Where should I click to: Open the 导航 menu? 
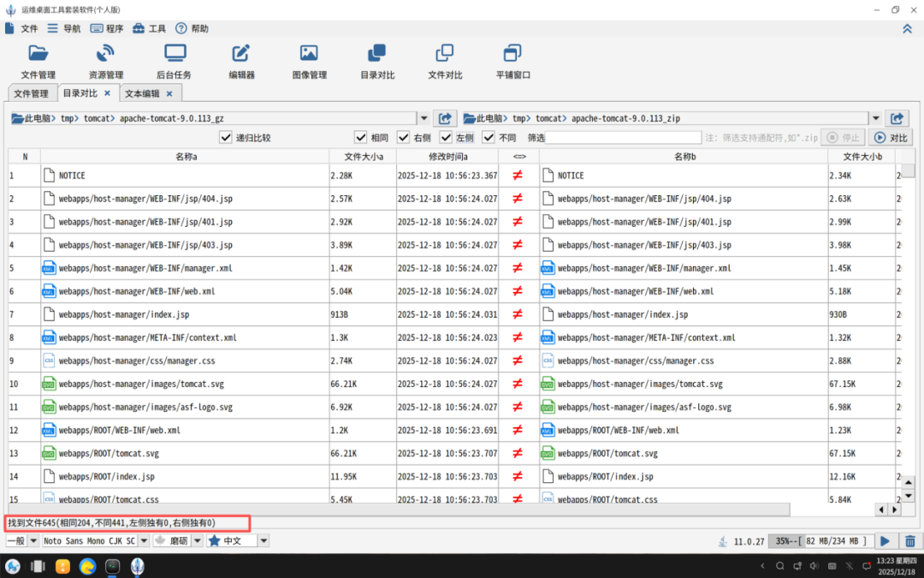64,28
